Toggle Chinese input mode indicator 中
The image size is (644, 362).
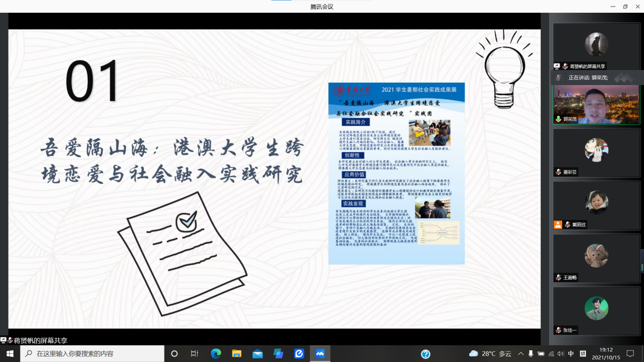pyautogui.click(x=571, y=353)
